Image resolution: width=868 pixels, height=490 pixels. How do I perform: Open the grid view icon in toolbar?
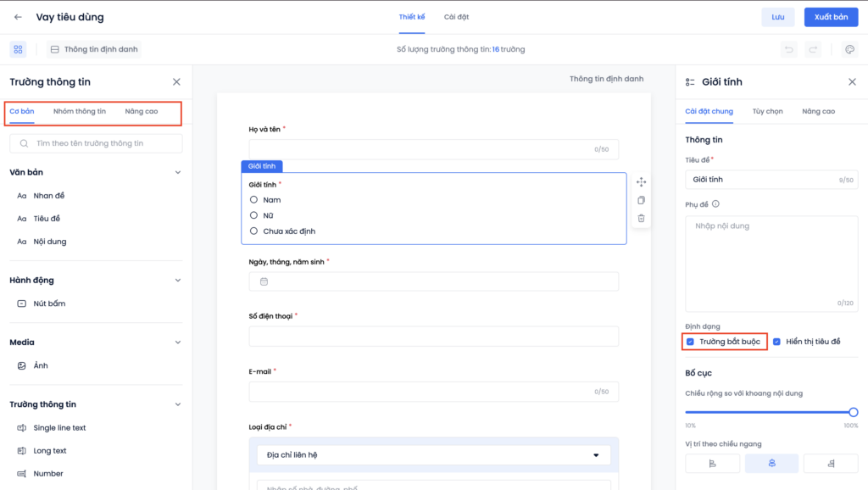(x=18, y=49)
